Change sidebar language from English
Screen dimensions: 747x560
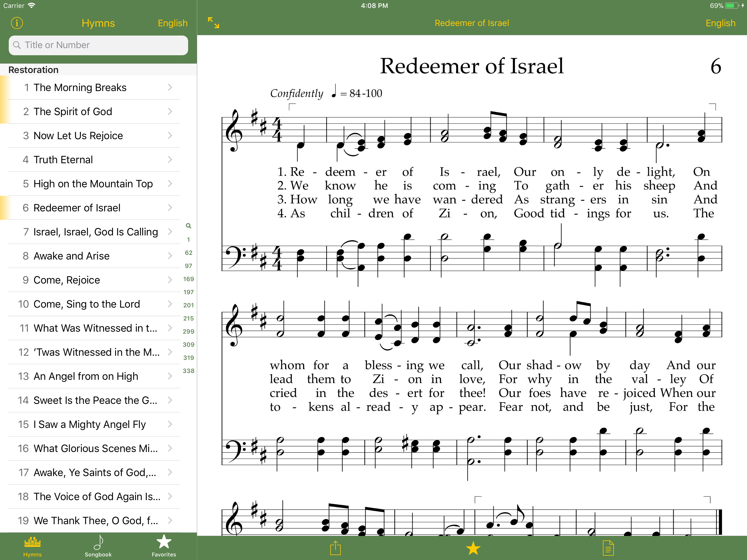(172, 23)
